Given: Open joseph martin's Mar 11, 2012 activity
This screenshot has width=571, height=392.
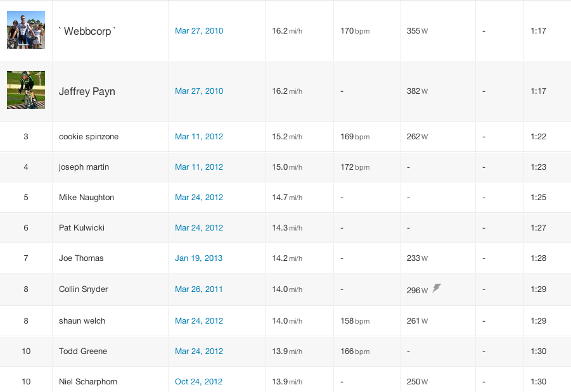Looking at the screenshot, I should coord(199,167).
